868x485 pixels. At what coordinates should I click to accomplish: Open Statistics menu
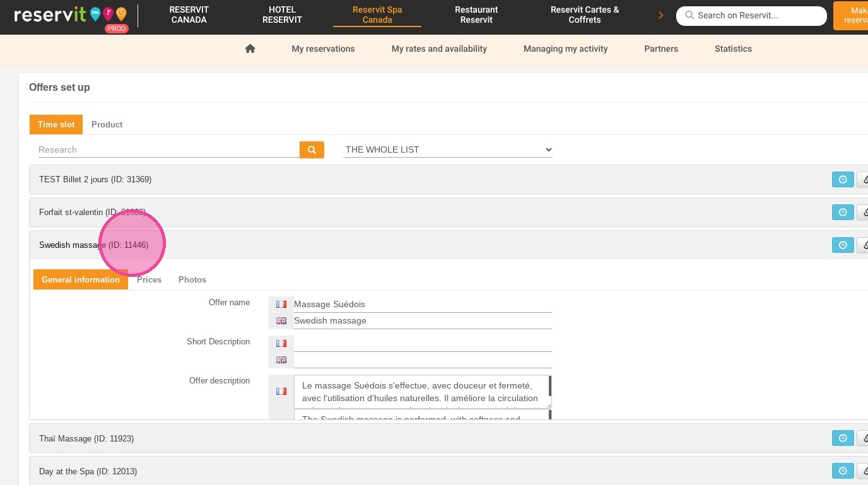[x=733, y=49]
